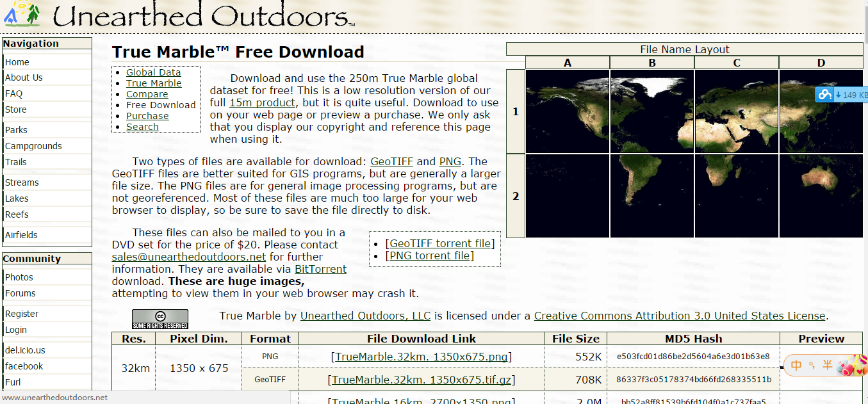Viewport: 868px width, 404px height.
Task: Click the MD5 hash starting 86337f3c0517
Action: point(693,379)
